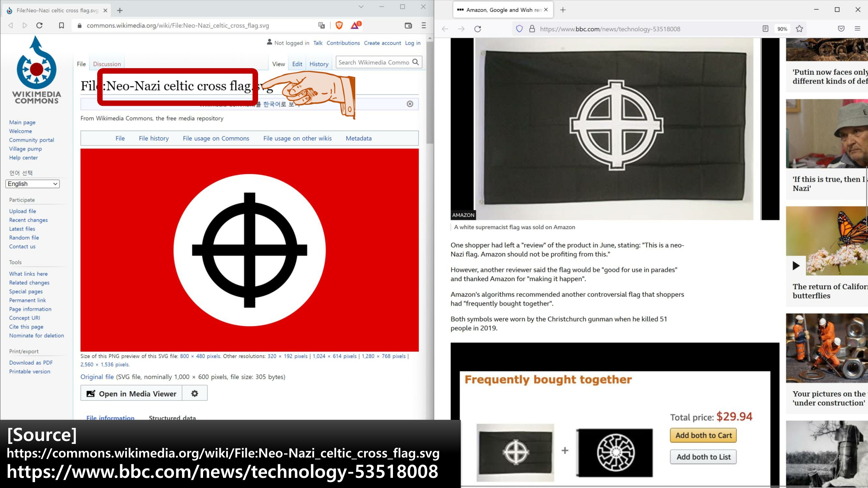Go back in the left browser
868x488 pixels.
pos(11,26)
